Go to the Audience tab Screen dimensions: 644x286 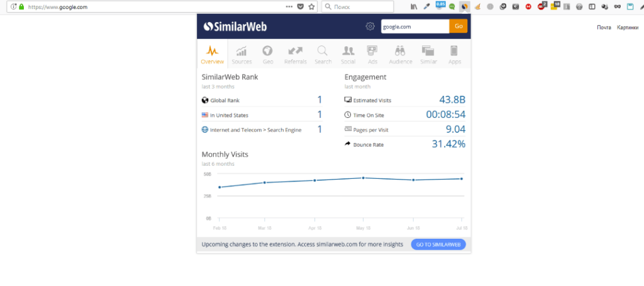click(400, 54)
